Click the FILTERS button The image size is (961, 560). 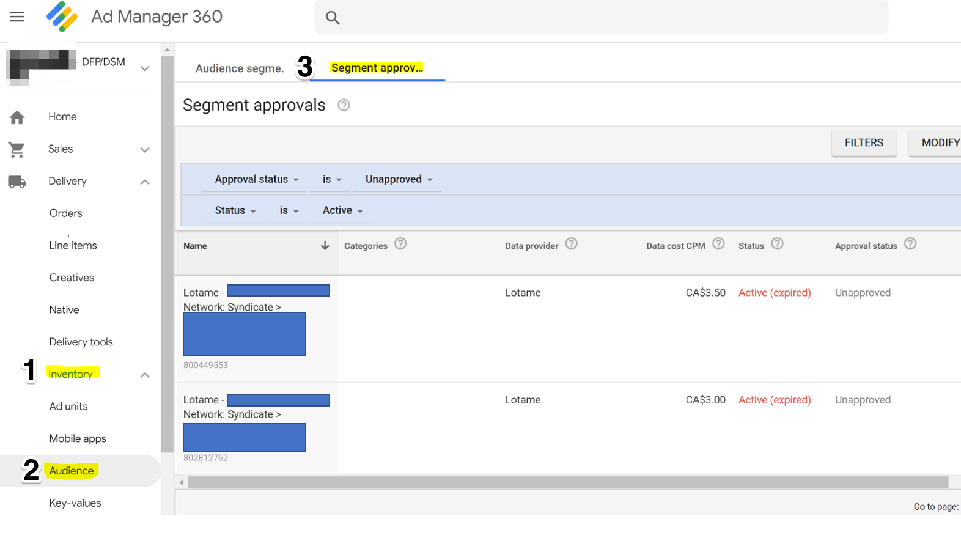(863, 143)
